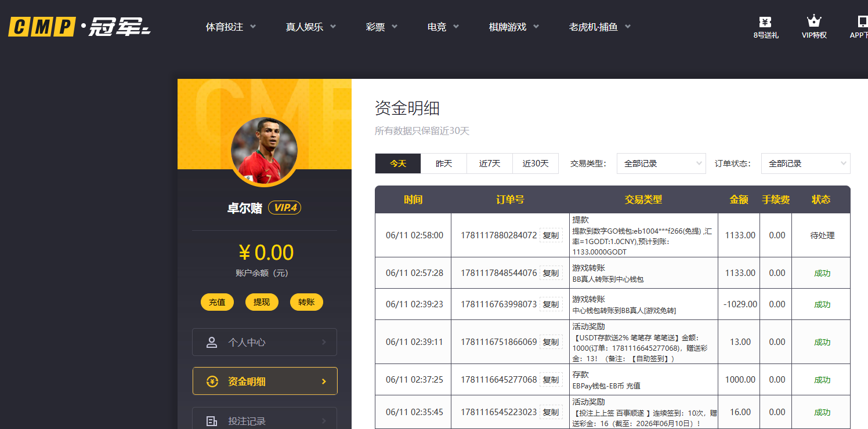Click the 充值 button
Image resolution: width=868 pixels, height=429 pixels.
217,302
